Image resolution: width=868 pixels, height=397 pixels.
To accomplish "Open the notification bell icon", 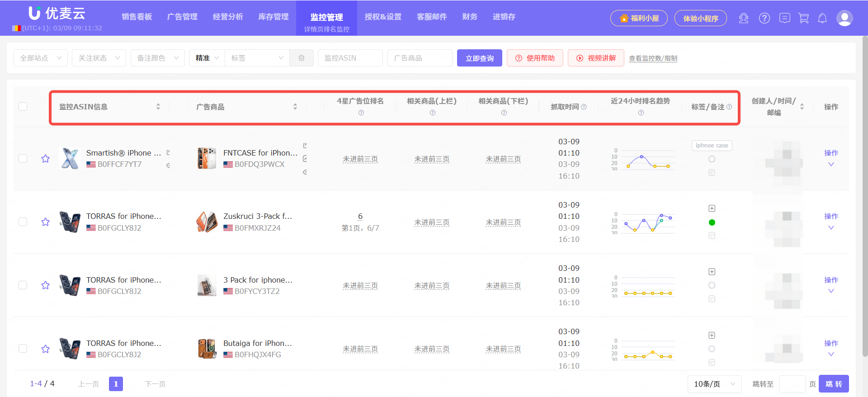I will (x=822, y=18).
